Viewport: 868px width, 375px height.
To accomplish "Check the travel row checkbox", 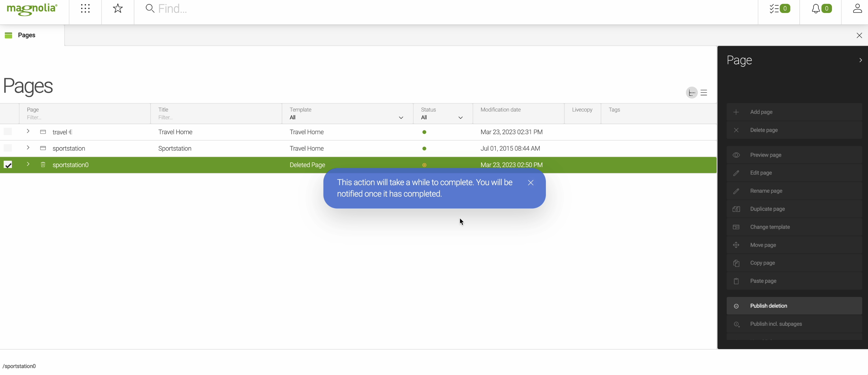I will click(x=8, y=132).
